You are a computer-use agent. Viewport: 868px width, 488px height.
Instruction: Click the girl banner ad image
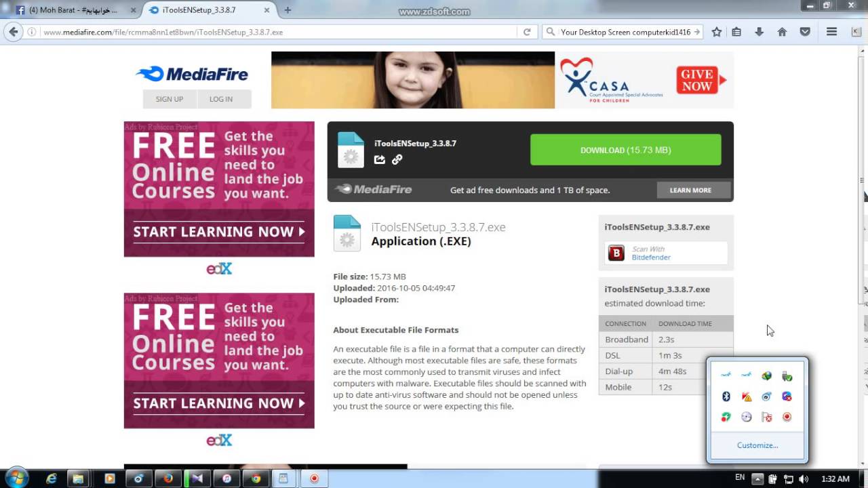[x=413, y=80]
